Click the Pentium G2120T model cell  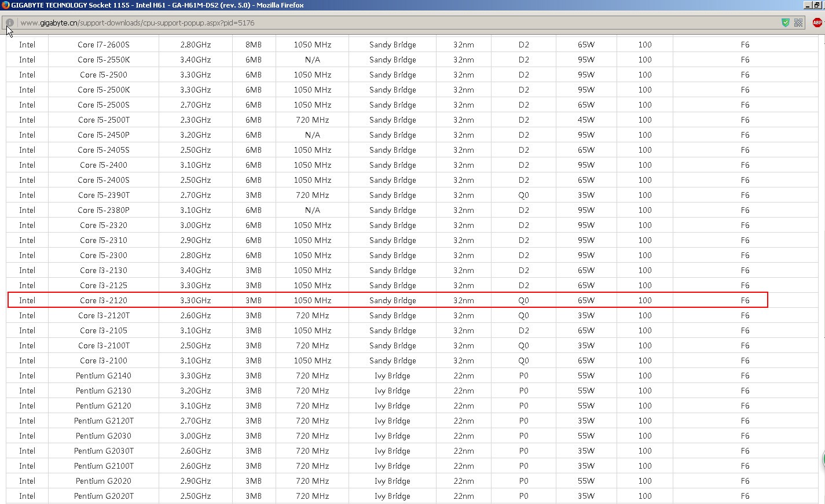[104, 421]
